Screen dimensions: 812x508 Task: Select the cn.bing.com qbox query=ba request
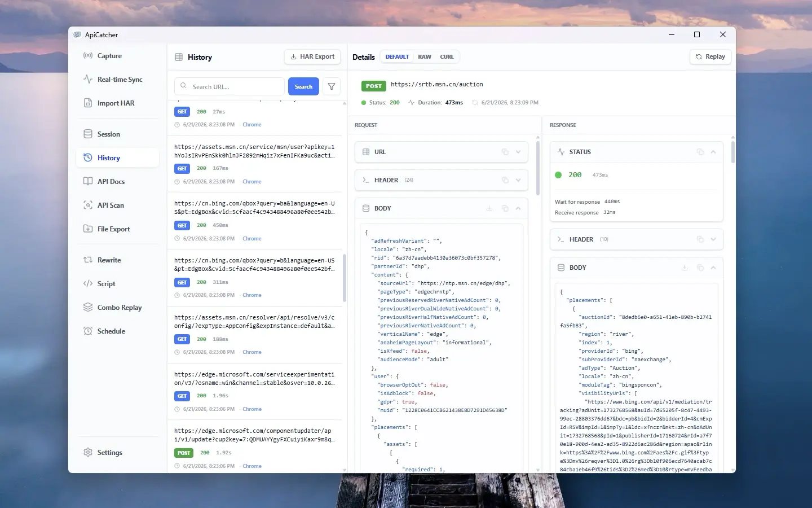tap(255, 221)
